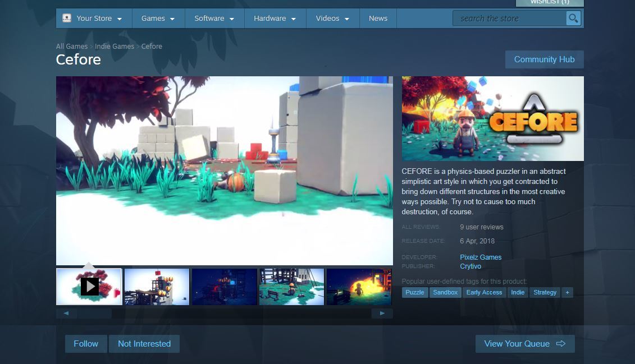Open the Your Store dropdown
Viewport: 635px width, 364px height.
pos(94,19)
